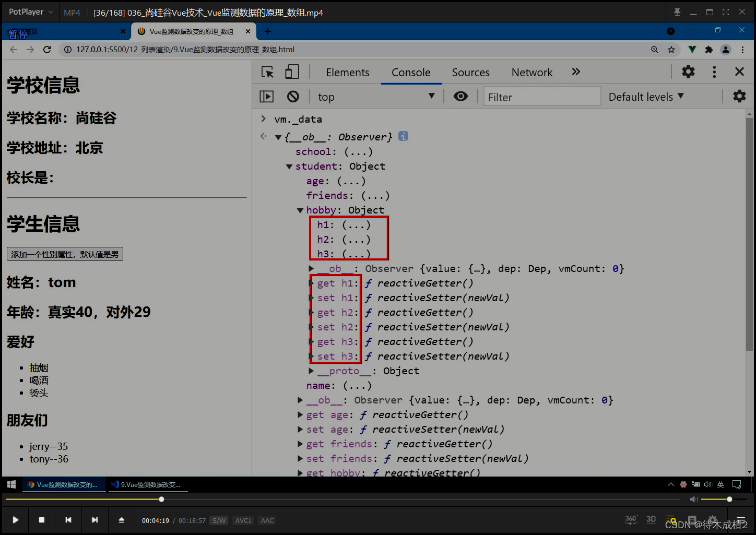This screenshot has width=756, height=535.
Task: Switch to the Elements tab
Action: click(x=348, y=73)
